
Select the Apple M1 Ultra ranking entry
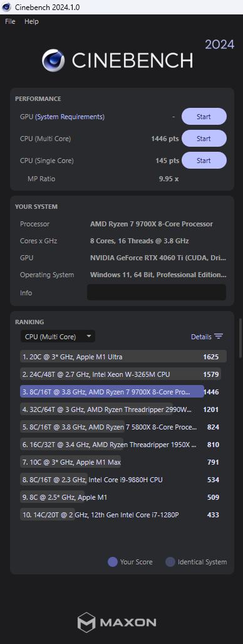(123, 357)
